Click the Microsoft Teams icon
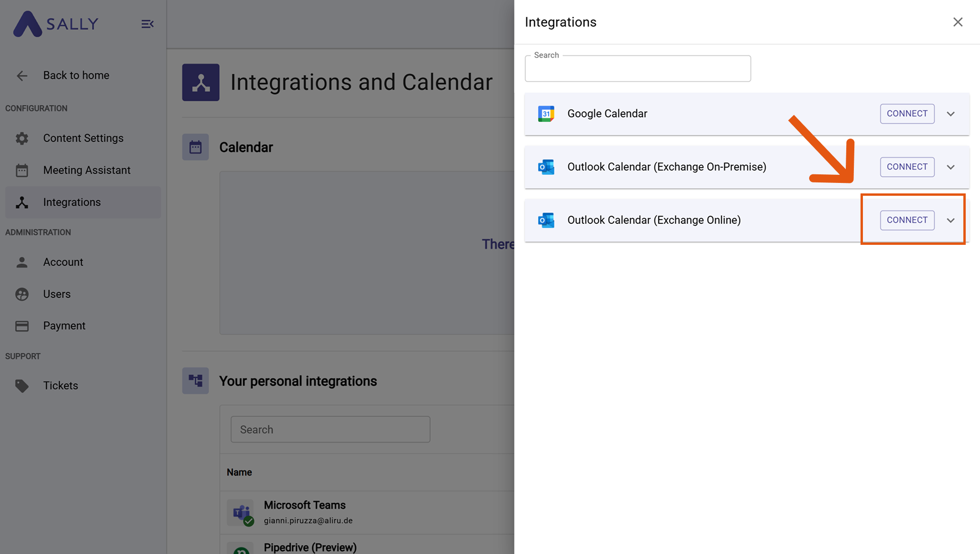The height and width of the screenshot is (554, 980). (x=241, y=513)
